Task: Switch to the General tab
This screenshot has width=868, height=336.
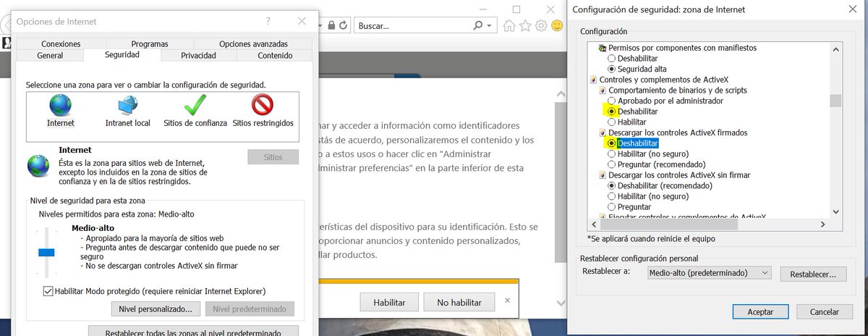Action: (50, 56)
